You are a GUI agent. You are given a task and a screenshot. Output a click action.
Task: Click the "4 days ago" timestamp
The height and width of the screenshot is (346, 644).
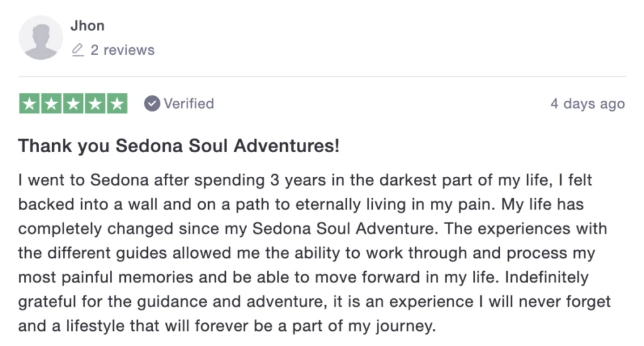[x=587, y=104]
